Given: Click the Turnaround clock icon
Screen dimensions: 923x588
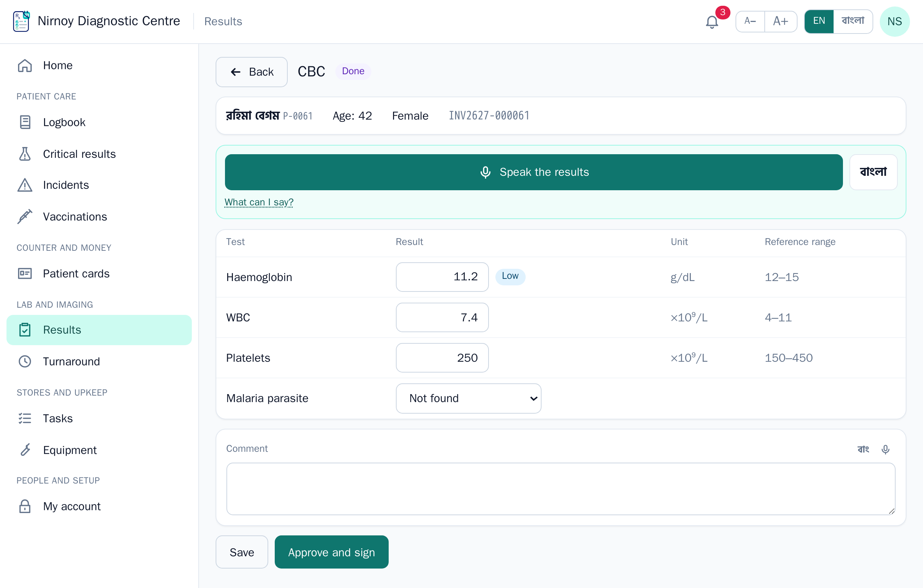Looking at the screenshot, I should [x=25, y=361].
